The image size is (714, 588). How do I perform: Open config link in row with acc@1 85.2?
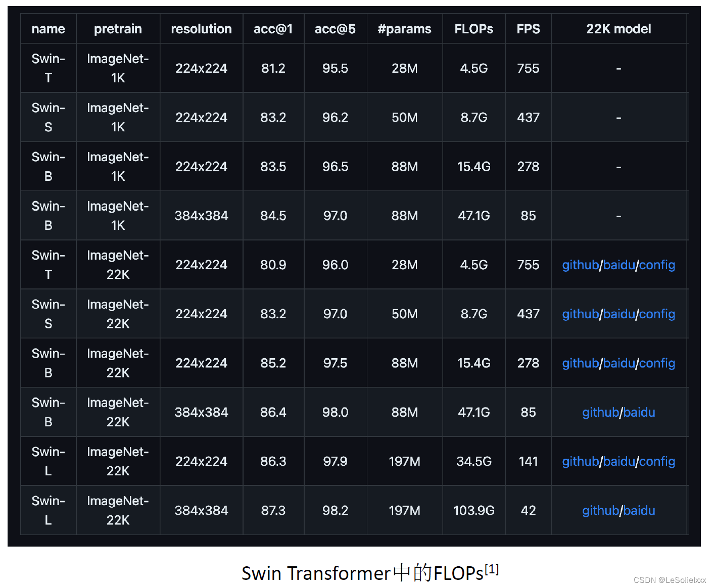(657, 363)
